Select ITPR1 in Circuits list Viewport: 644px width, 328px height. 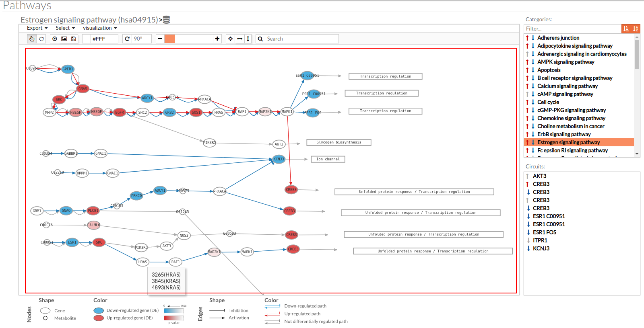(x=540, y=240)
